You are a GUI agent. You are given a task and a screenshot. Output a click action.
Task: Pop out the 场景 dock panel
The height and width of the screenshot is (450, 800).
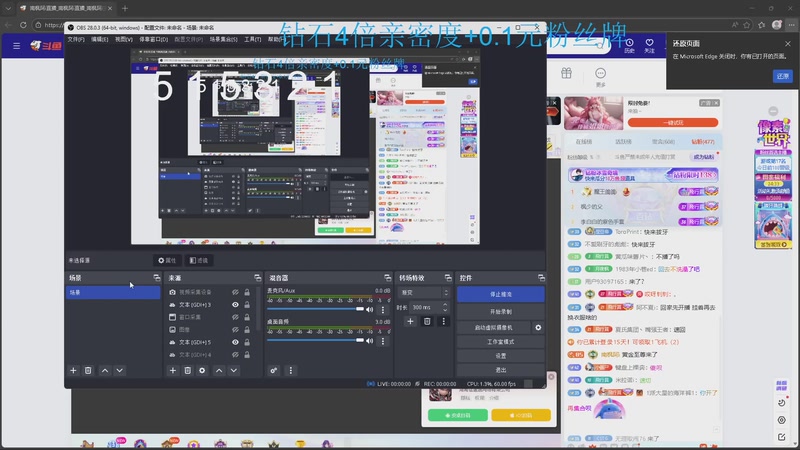pyautogui.click(x=157, y=278)
